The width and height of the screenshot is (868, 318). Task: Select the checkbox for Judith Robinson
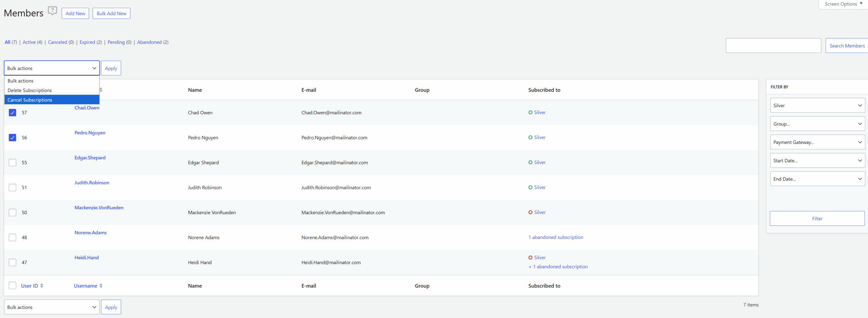click(x=13, y=187)
